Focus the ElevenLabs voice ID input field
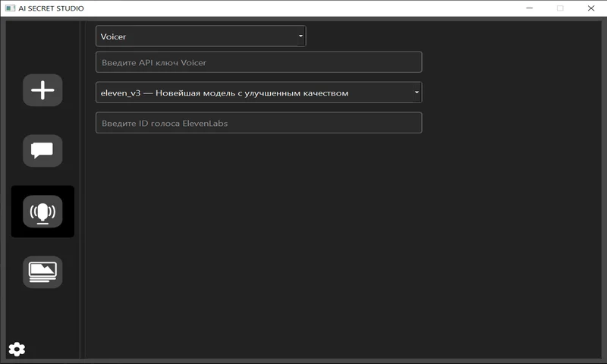This screenshot has width=607, height=364. pyautogui.click(x=259, y=123)
